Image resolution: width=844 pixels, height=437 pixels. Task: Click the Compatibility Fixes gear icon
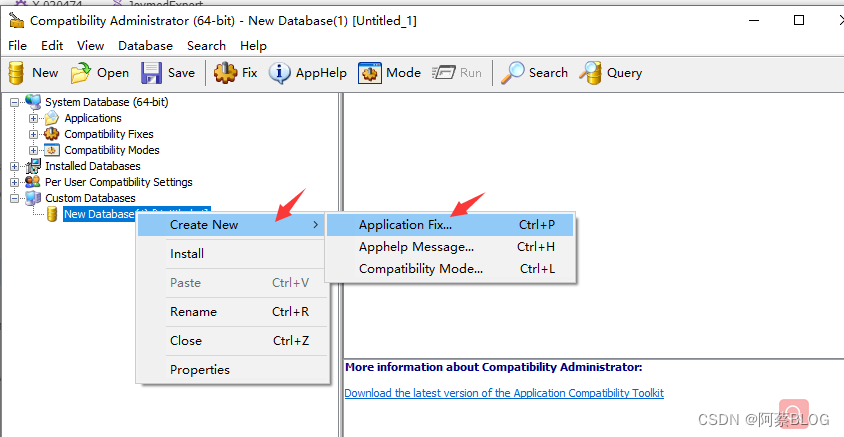(52, 134)
